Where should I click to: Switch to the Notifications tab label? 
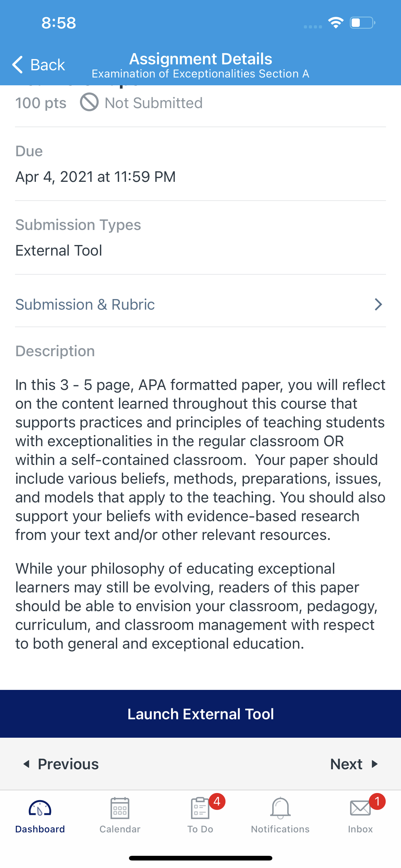(x=280, y=829)
